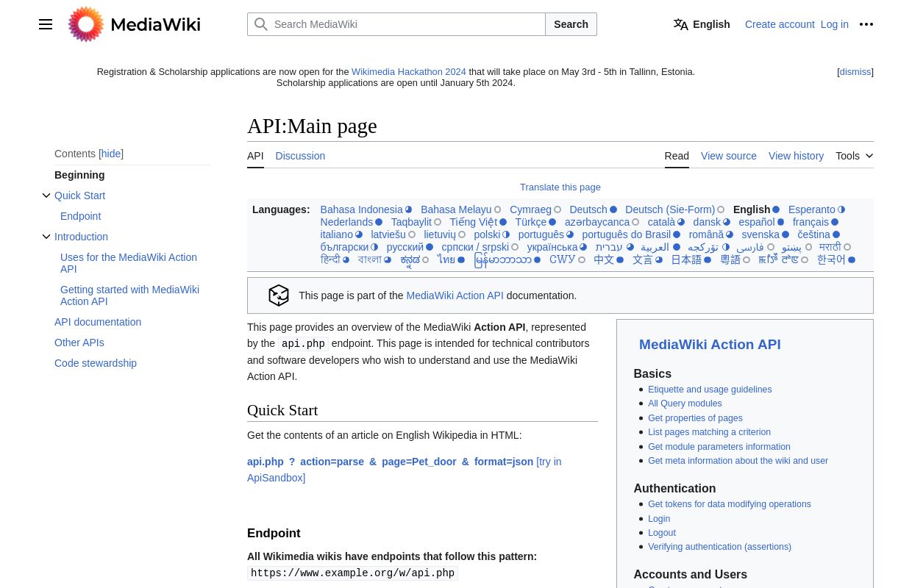
Task: Click the Search button
Action: tap(571, 24)
